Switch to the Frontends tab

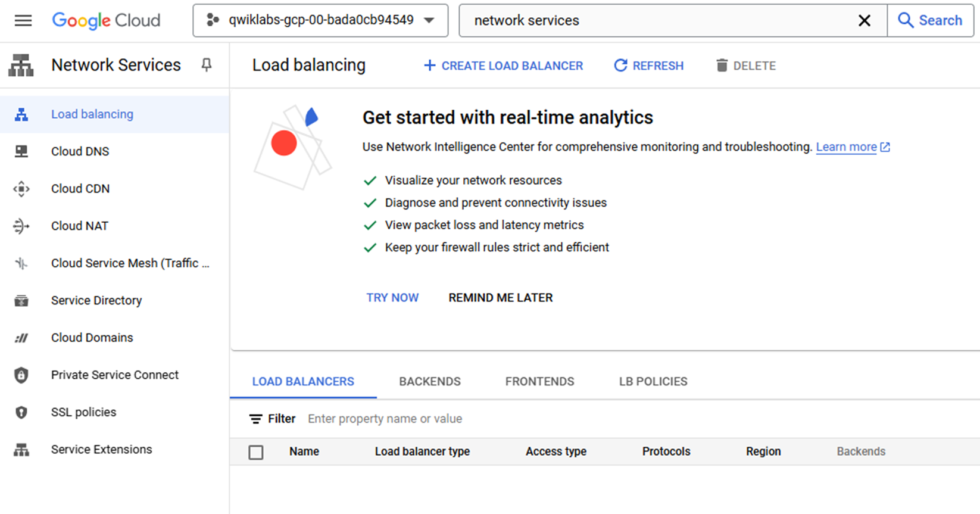(540, 382)
